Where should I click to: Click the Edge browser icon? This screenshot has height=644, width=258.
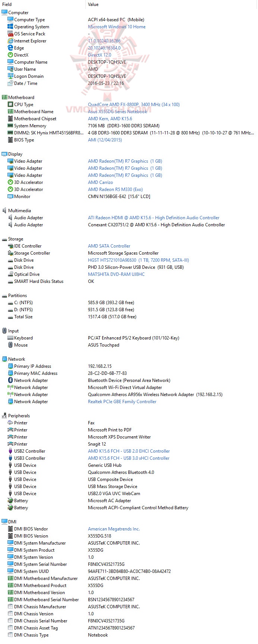click(x=10, y=48)
